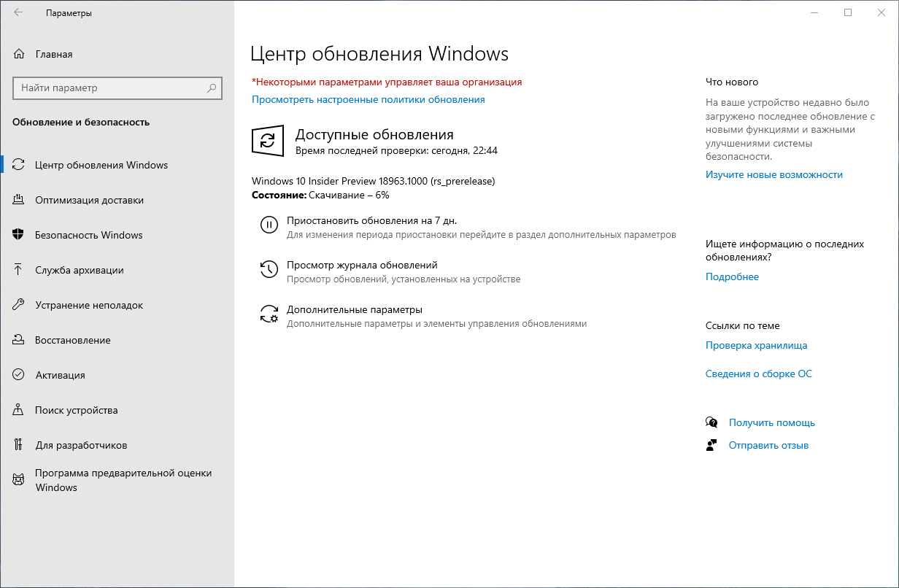Click the back arrow in the title bar
Viewport: 899px width, 588px height.
coord(20,12)
